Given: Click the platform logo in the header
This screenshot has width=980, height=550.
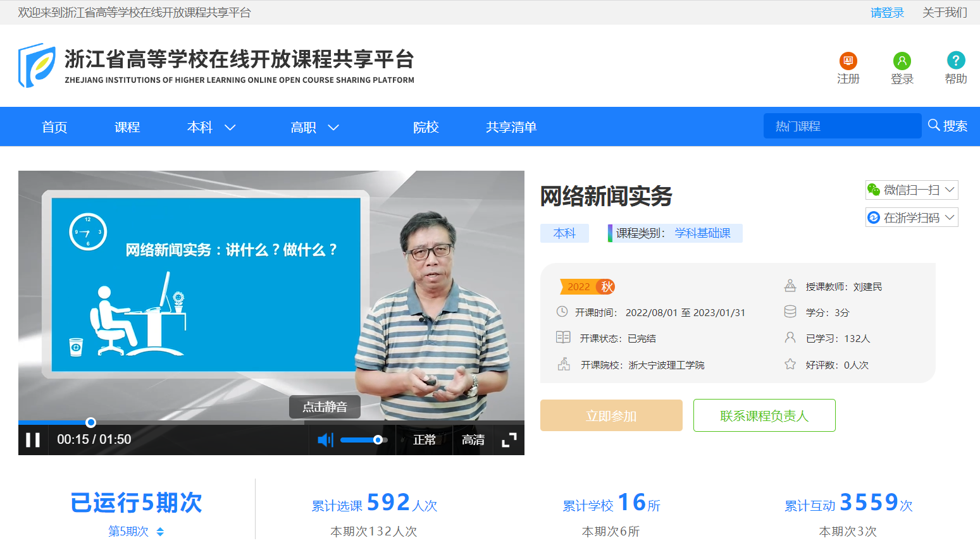Looking at the screenshot, I should coord(37,66).
